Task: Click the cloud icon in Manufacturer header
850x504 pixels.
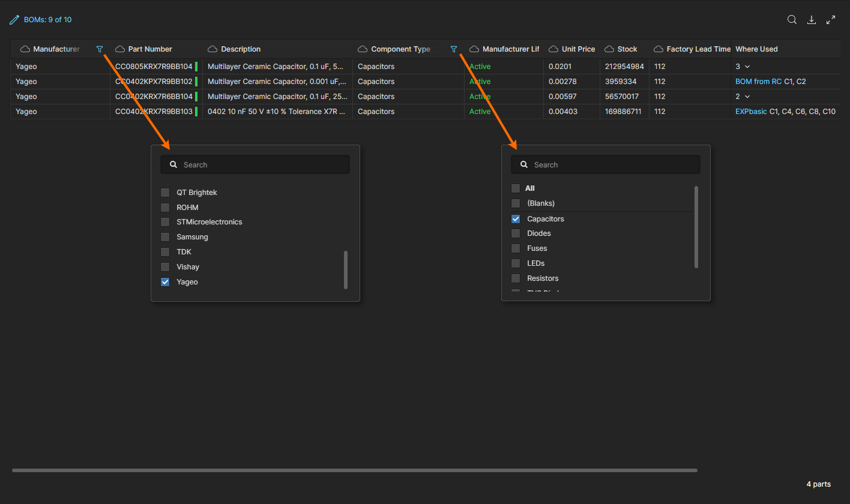Action: coord(25,49)
